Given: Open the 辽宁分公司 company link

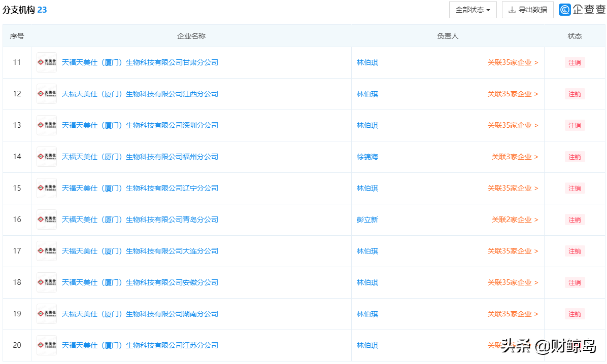Looking at the screenshot, I should (x=140, y=188).
